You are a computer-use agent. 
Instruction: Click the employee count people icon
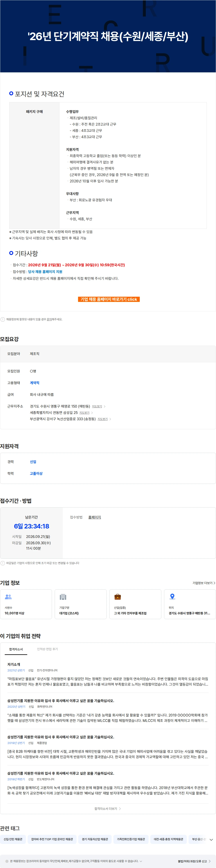pyautogui.click(x=8, y=597)
